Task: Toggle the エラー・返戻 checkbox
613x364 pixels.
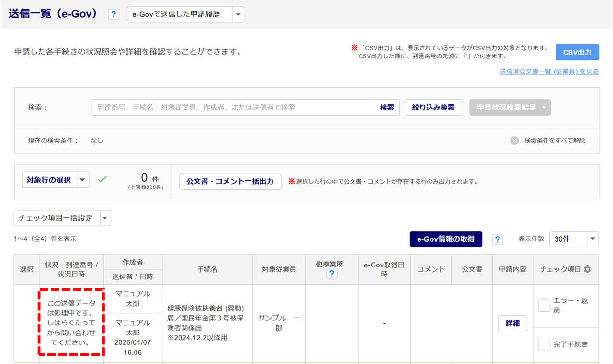Action: tap(544, 306)
